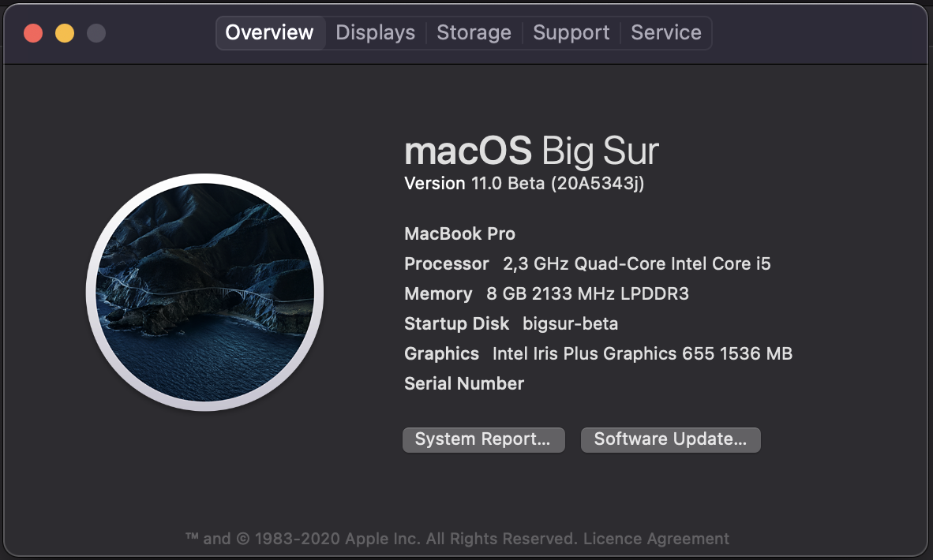Click the greyed-out zoom window button
Screen dimensions: 933x560
[96, 33]
